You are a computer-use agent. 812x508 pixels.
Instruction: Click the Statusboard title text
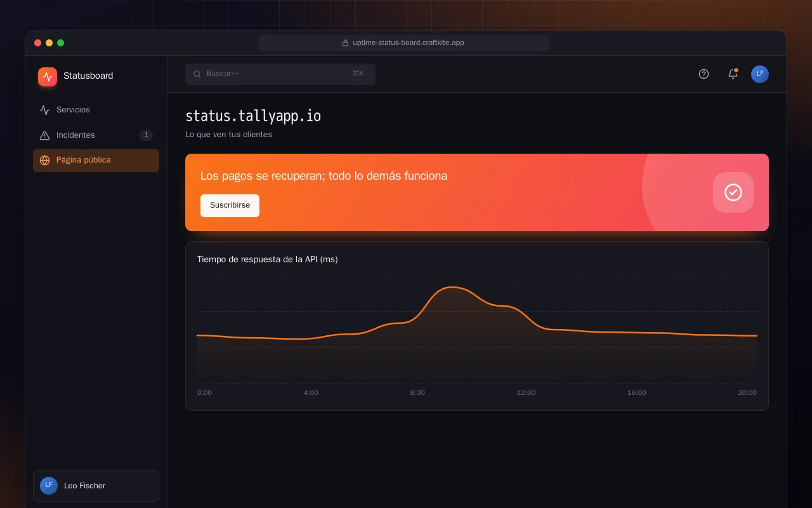(88, 76)
